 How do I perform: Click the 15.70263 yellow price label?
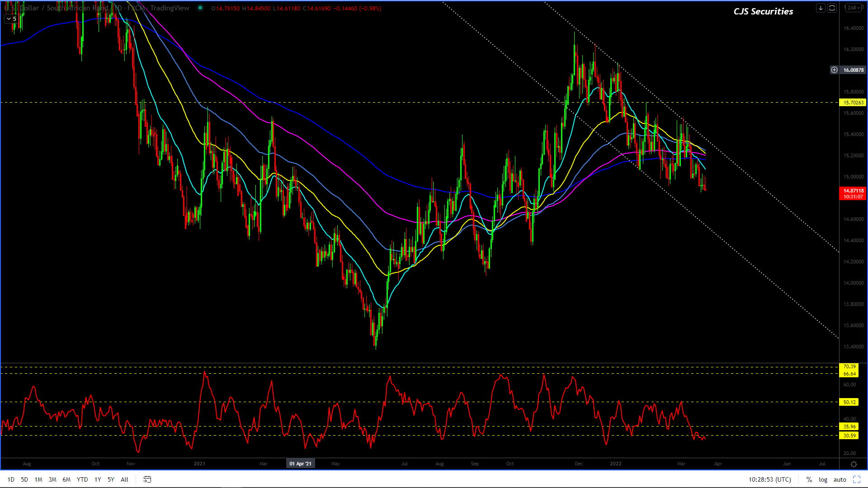[853, 103]
